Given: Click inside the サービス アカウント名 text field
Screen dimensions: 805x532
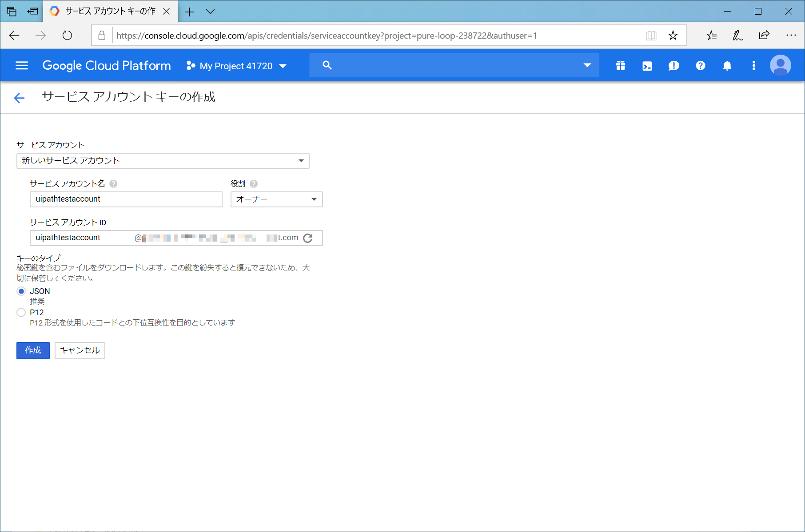Looking at the screenshot, I should [x=126, y=199].
